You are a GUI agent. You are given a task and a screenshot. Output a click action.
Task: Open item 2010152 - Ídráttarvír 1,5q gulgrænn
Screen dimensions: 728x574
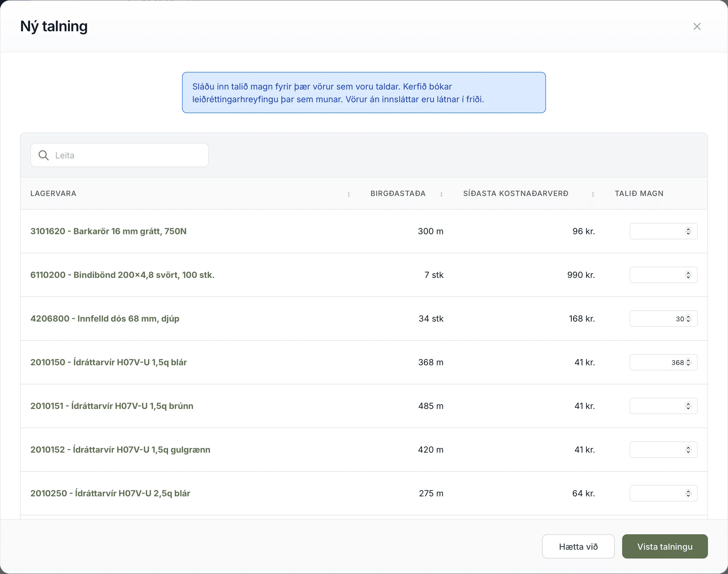[120, 450]
